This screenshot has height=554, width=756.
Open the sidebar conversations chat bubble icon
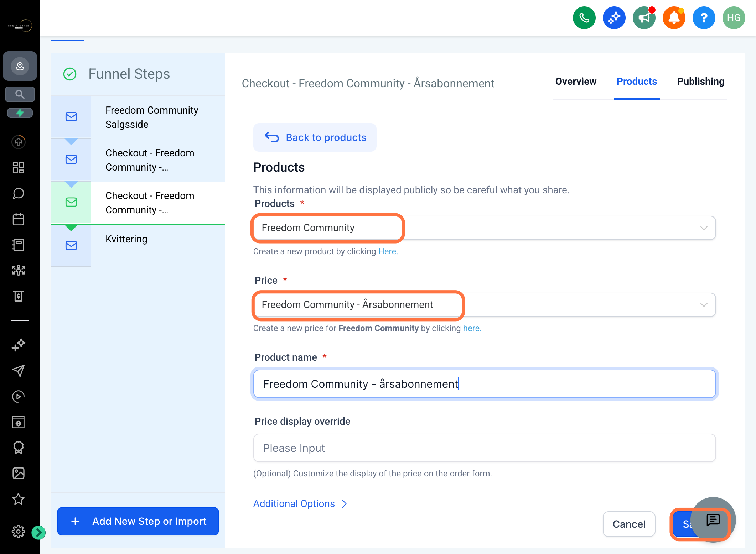click(19, 193)
